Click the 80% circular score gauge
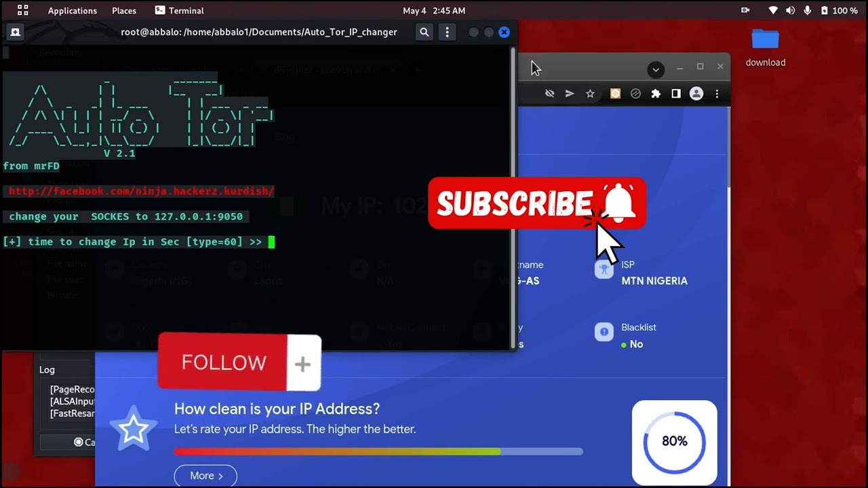868x488 pixels. (674, 441)
